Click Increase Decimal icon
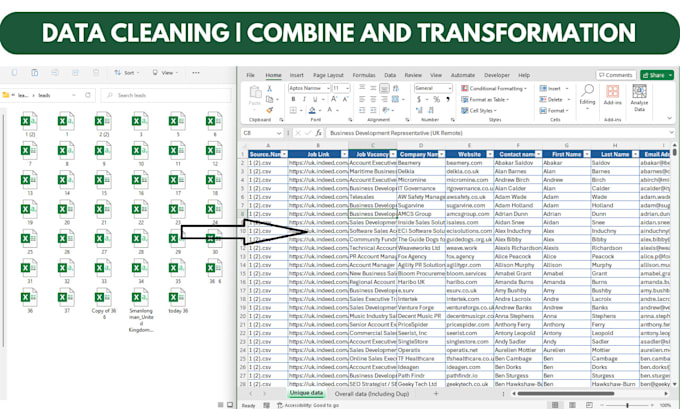680x409 pixels. (x=419, y=110)
